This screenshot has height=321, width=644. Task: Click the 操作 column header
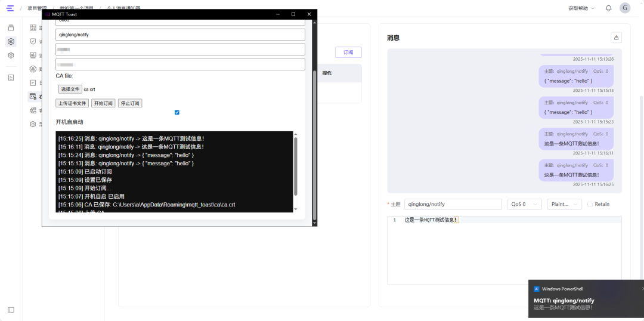tap(327, 73)
